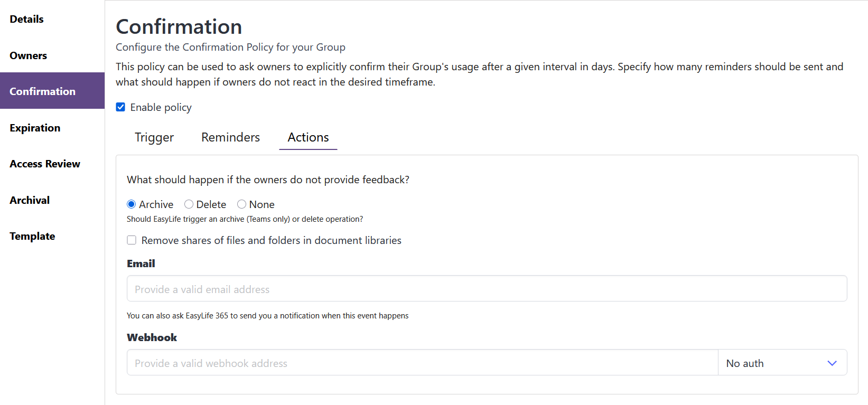
Task: Open the Archival sidebar section
Action: (30, 200)
